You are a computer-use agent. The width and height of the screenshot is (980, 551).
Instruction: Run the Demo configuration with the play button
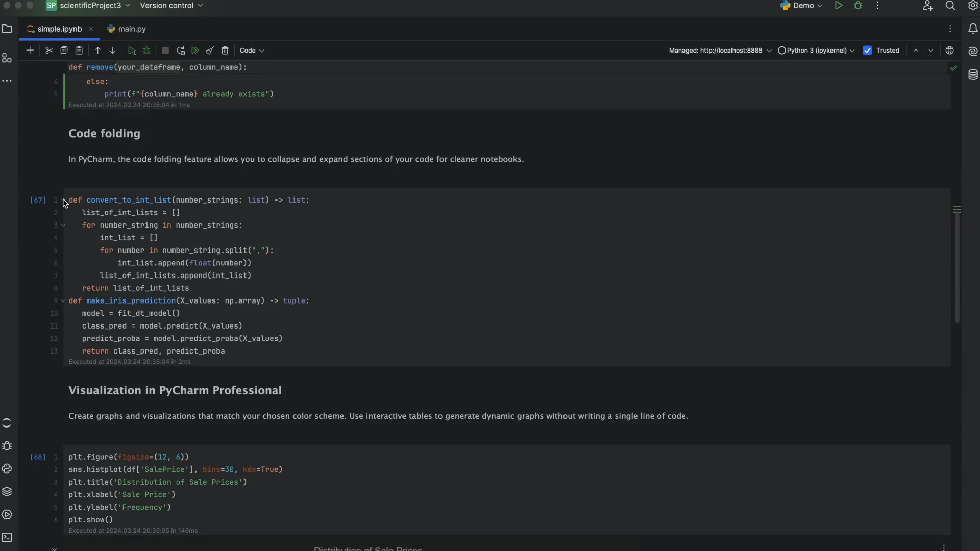pos(838,6)
